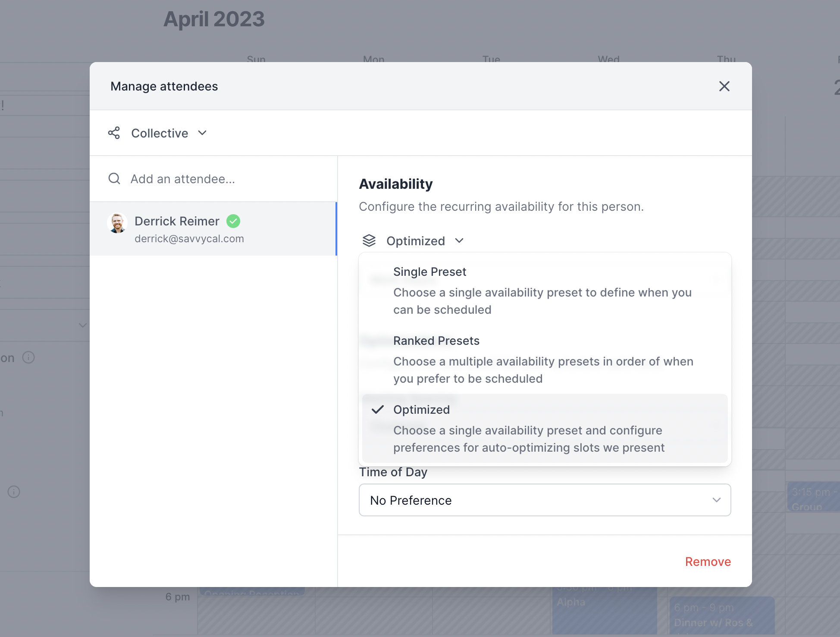Click the green verified badge on Derrick Reimer
This screenshot has height=637, width=840.
(233, 221)
